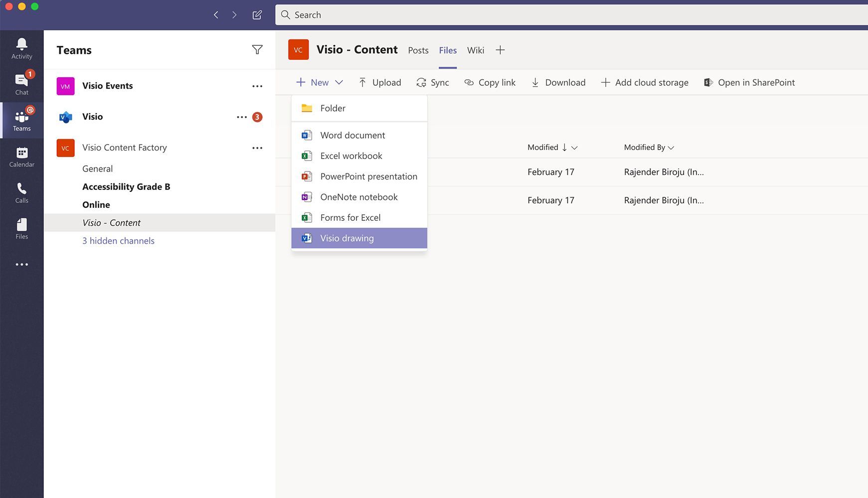Open the Files section from the sidebar
The width and height of the screenshot is (868, 498).
(21, 228)
